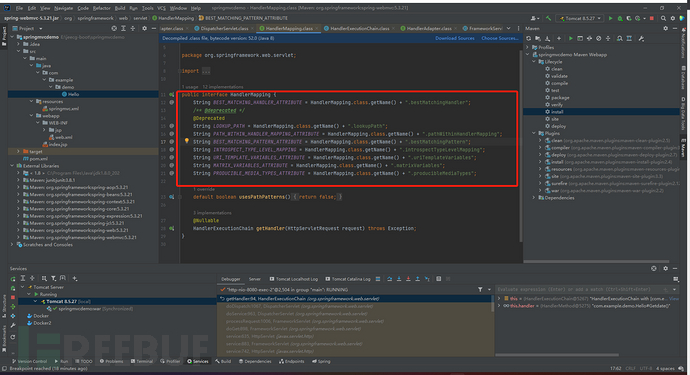The image size is (690, 375).
Task: Click Reload All Maven Projects icon
Action: tap(529, 39)
